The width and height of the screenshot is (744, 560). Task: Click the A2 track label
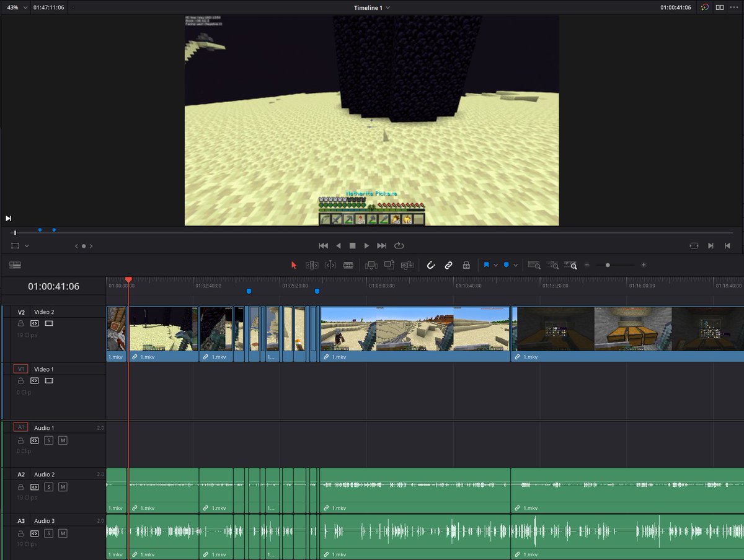pos(21,475)
